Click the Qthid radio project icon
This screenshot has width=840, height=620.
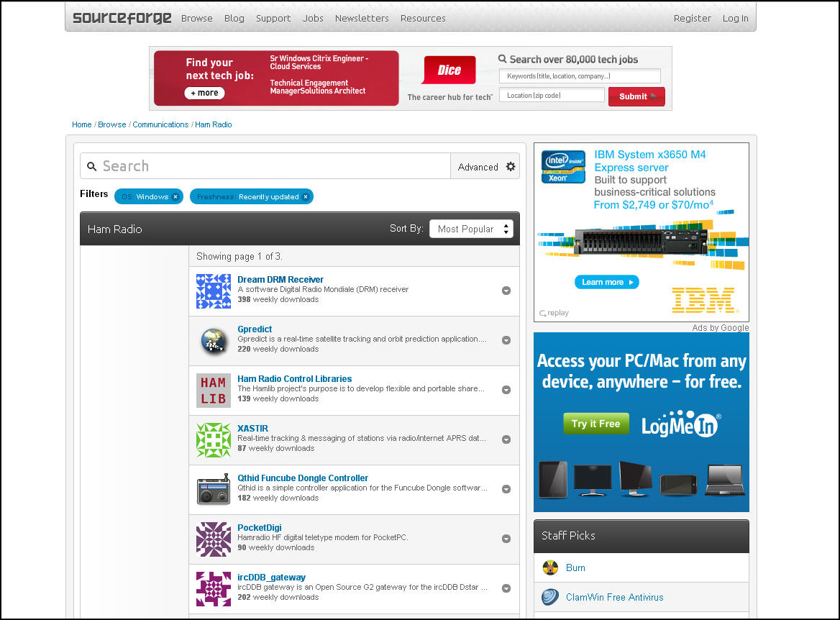tap(214, 490)
